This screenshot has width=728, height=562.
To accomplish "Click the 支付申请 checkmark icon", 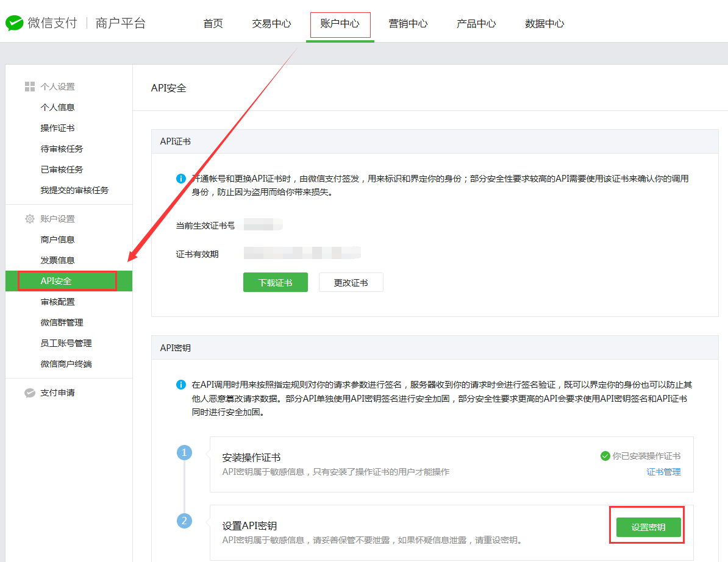I will [x=29, y=393].
